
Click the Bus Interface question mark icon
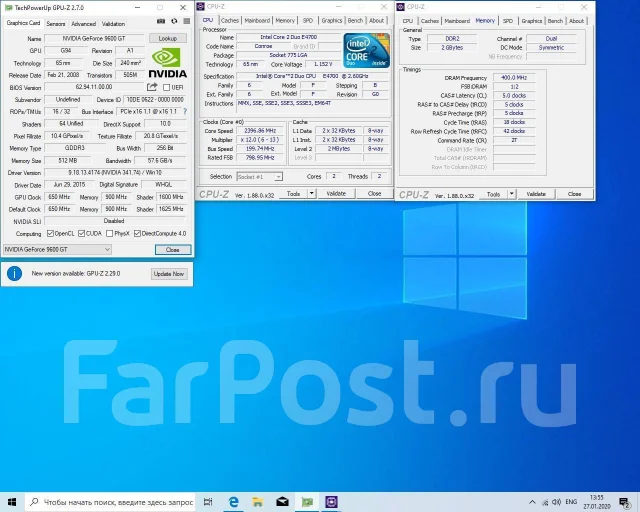pyautogui.click(x=185, y=111)
